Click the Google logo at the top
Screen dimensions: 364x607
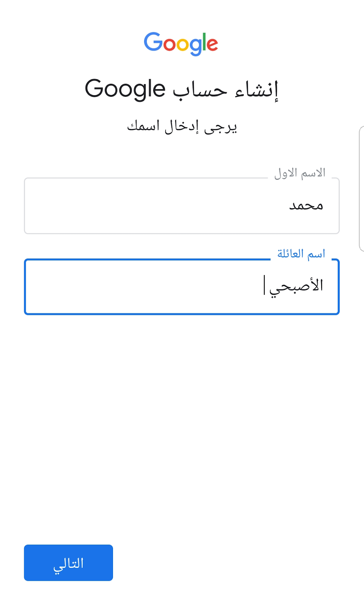(181, 43)
